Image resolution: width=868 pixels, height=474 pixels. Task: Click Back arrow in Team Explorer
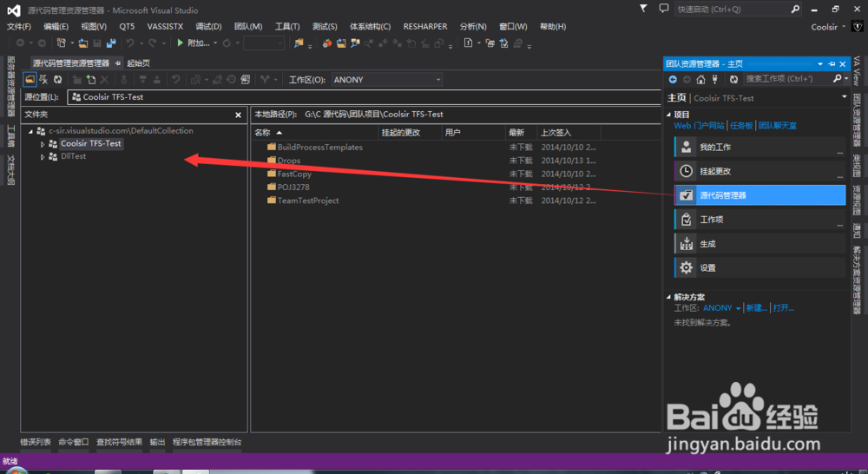[x=673, y=80]
